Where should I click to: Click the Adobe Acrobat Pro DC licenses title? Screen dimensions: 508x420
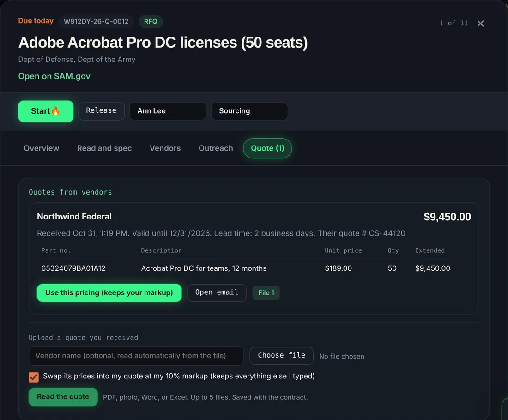(x=163, y=43)
